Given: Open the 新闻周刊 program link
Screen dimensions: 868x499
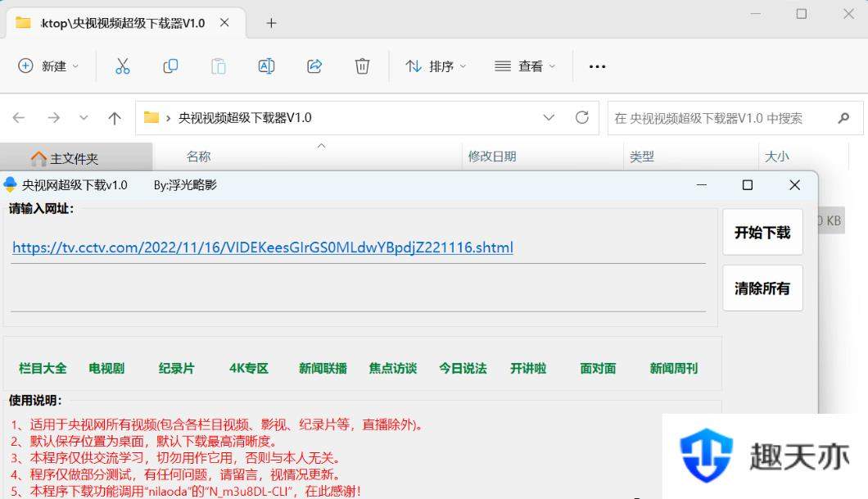Looking at the screenshot, I should pos(674,368).
